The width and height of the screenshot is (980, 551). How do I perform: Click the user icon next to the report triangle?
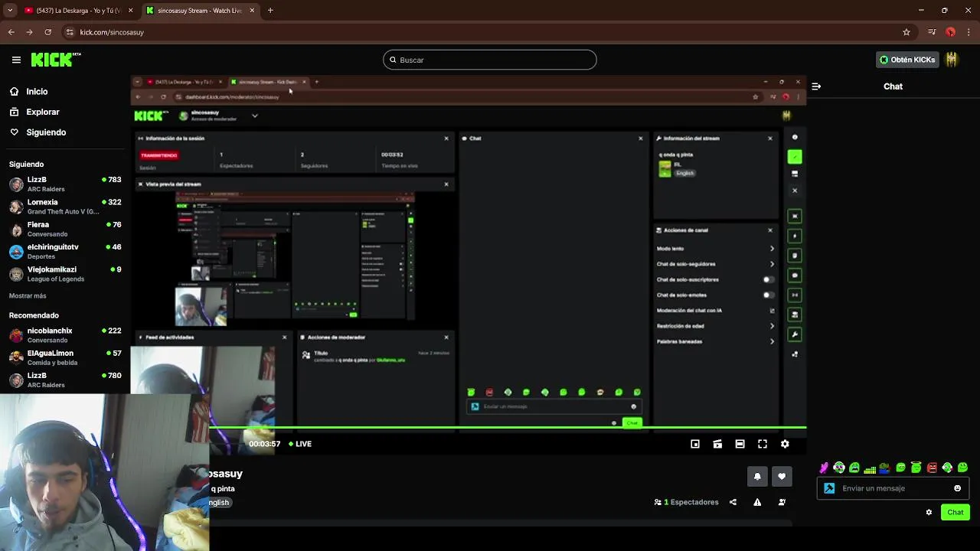pos(782,502)
